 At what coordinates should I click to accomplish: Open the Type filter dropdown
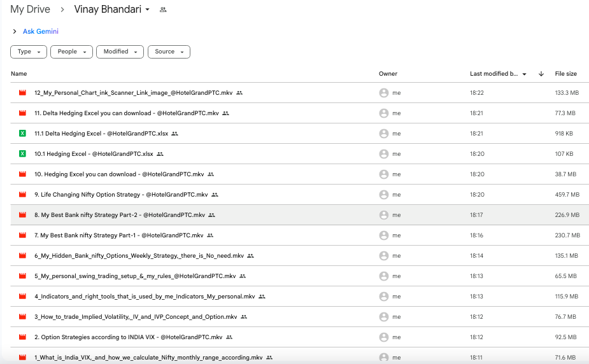[x=29, y=52]
